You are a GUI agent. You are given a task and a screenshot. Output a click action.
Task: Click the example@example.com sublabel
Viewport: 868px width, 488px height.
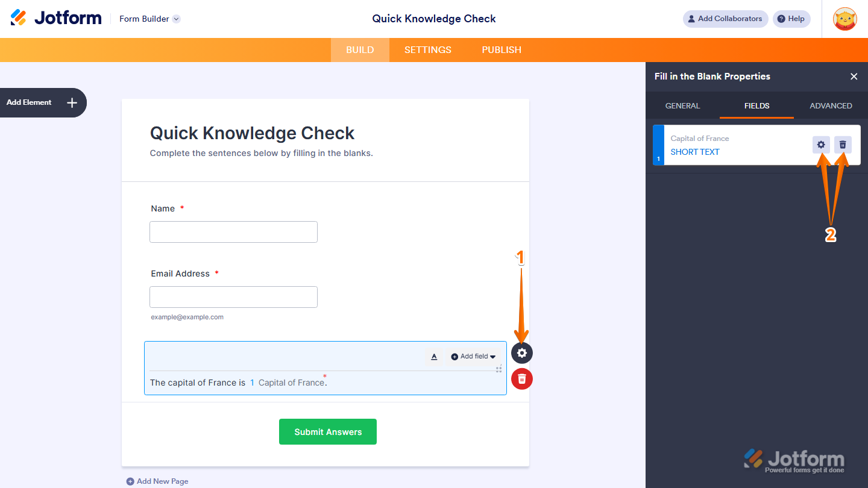click(x=187, y=317)
